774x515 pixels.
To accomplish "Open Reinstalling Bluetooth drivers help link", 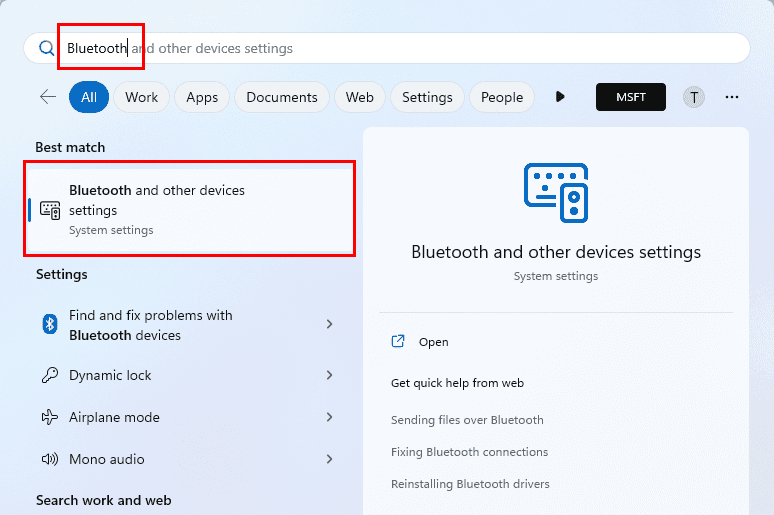I will pos(470,484).
